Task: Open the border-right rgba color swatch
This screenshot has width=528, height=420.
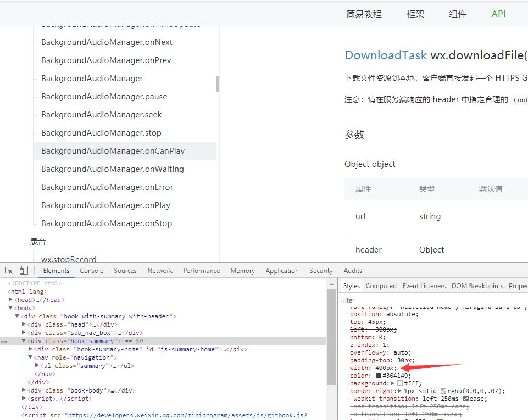Action: click(x=443, y=391)
